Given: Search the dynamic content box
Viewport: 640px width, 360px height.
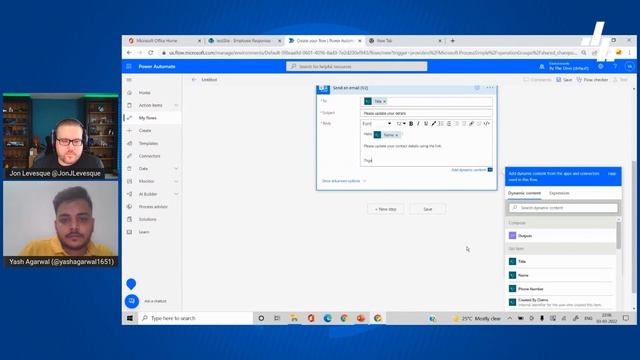Looking at the screenshot, I should (563, 208).
